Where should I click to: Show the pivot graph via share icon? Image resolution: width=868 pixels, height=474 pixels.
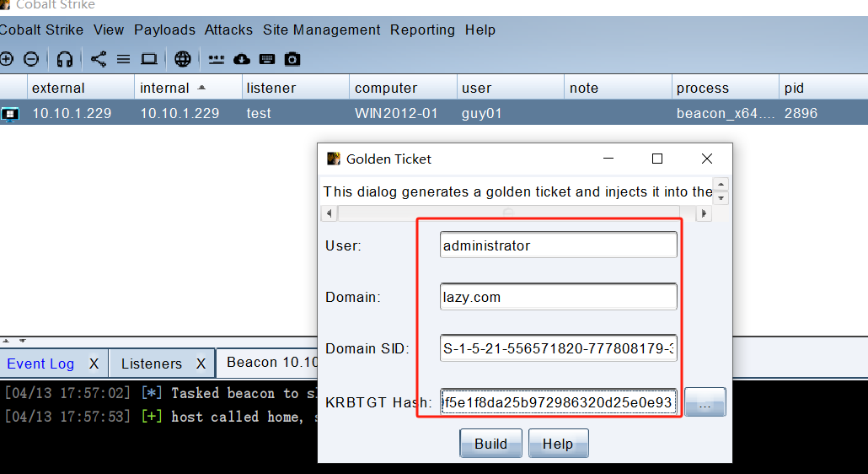(98, 59)
